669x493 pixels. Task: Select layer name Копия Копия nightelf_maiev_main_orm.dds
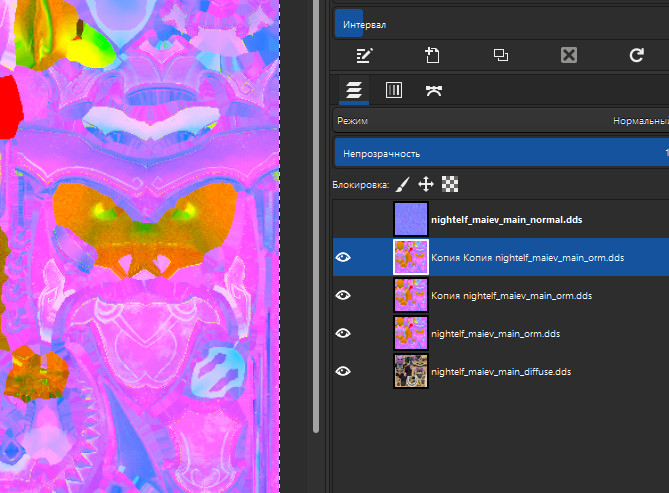click(x=527, y=258)
